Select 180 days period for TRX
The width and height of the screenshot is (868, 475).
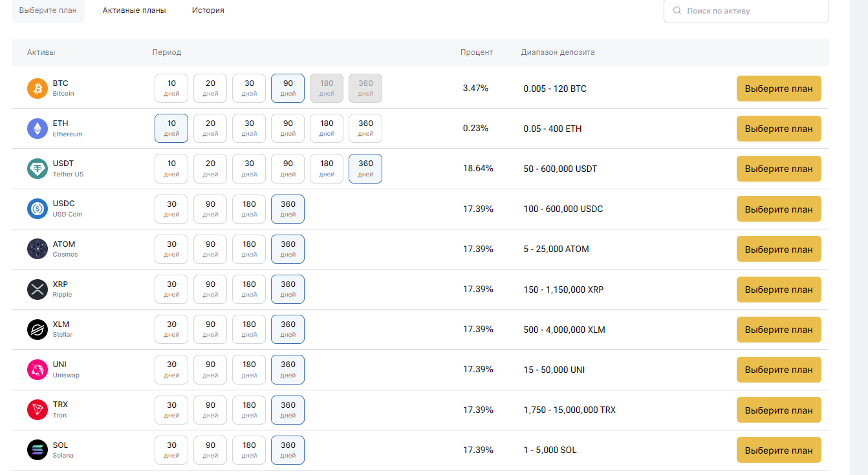pyautogui.click(x=249, y=410)
